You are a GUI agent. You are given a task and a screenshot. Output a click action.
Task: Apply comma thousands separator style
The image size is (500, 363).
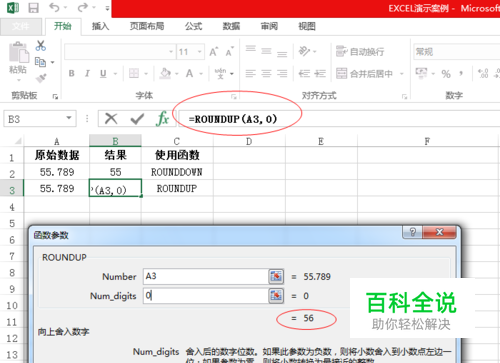461,73
